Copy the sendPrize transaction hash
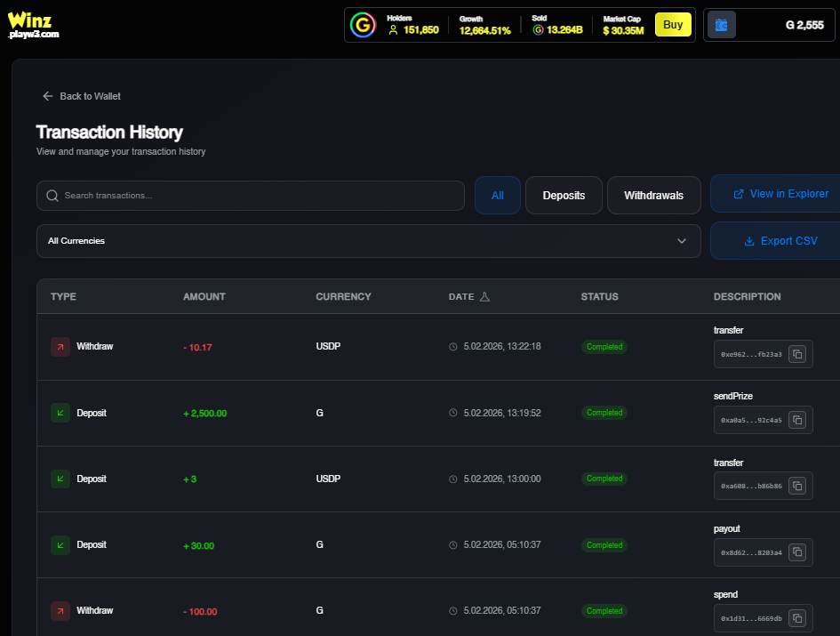Viewport: 840px width, 636px height. pyautogui.click(x=797, y=420)
